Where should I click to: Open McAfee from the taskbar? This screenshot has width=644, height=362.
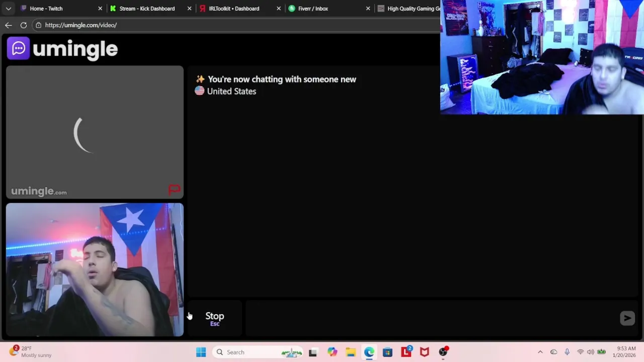coord(425,352)
